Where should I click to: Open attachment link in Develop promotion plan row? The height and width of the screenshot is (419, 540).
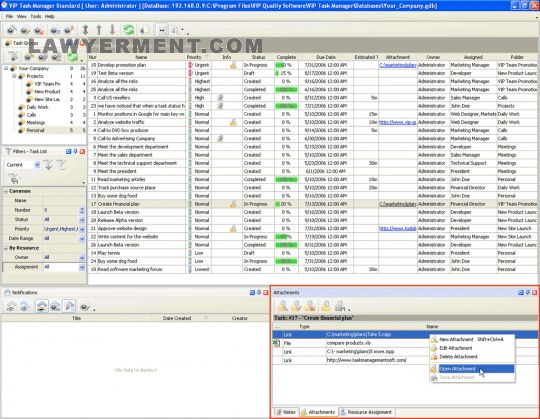click(397, 65)
